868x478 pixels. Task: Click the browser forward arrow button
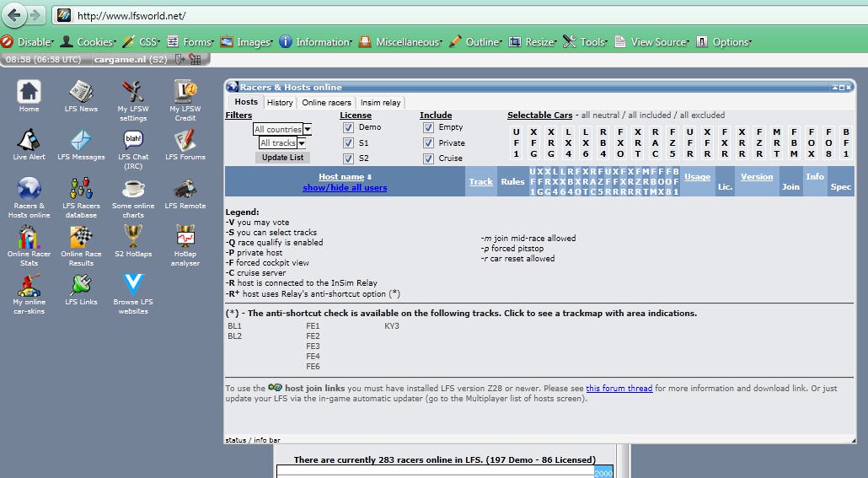35,15
